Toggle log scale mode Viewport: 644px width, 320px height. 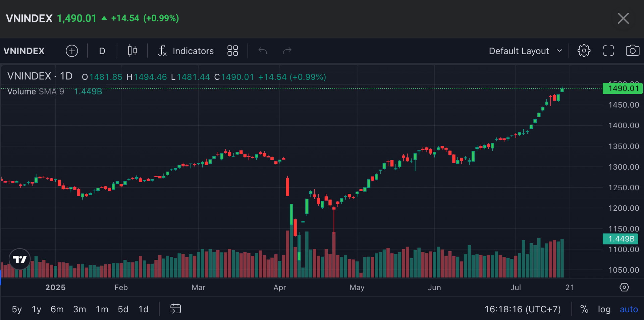coord(604,309)
